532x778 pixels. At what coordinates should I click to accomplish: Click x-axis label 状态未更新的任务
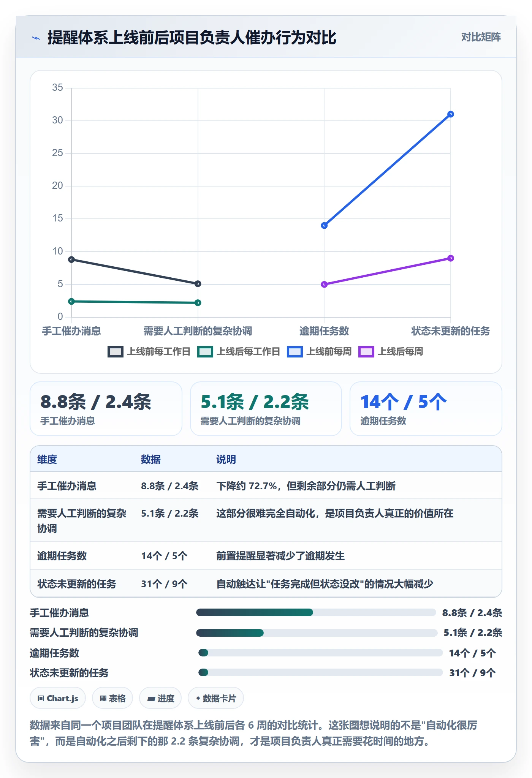[x=451, y=331]
